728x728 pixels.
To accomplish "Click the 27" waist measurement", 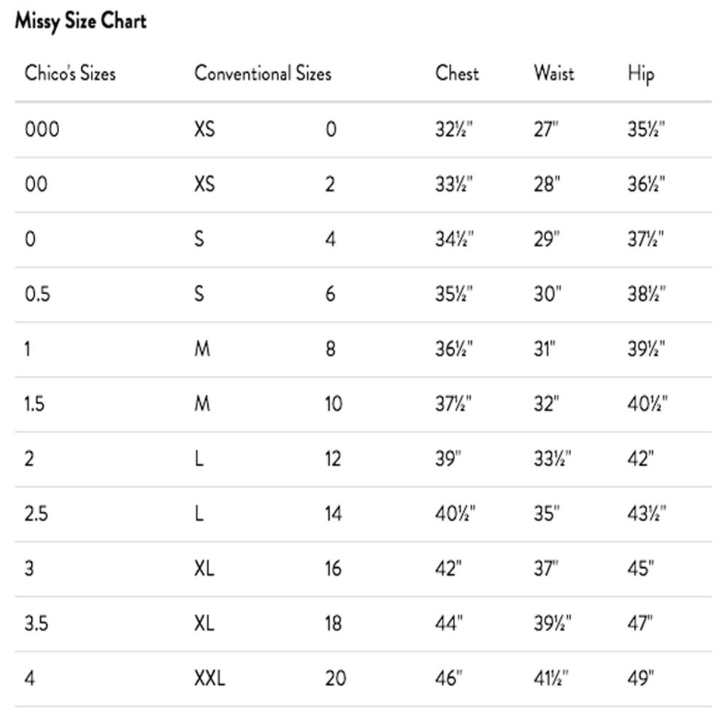I will pos(546,130).
